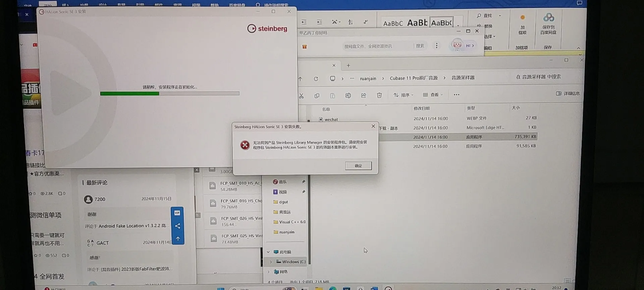
Task: Open the 查看 view dropdown
Action: pyautogui.click(x=433, y=95)
